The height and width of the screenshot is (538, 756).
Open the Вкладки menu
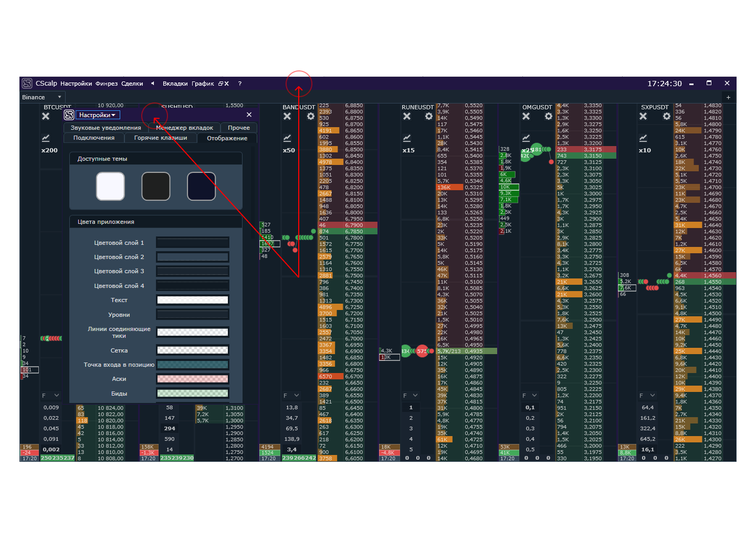point(175,84)
